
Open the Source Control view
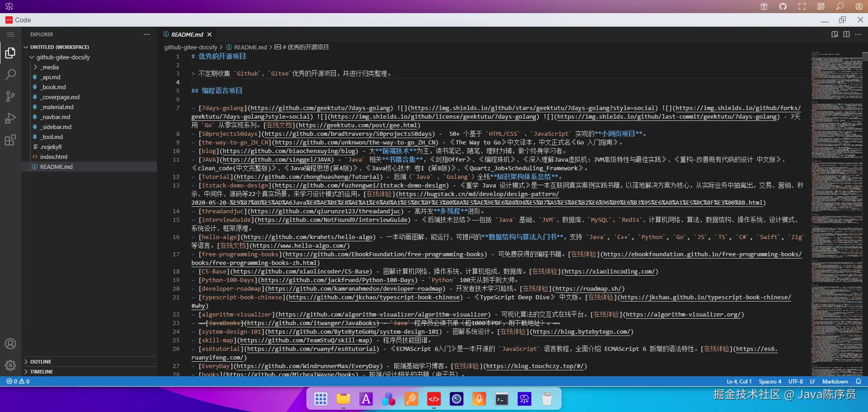coord(10,96)
